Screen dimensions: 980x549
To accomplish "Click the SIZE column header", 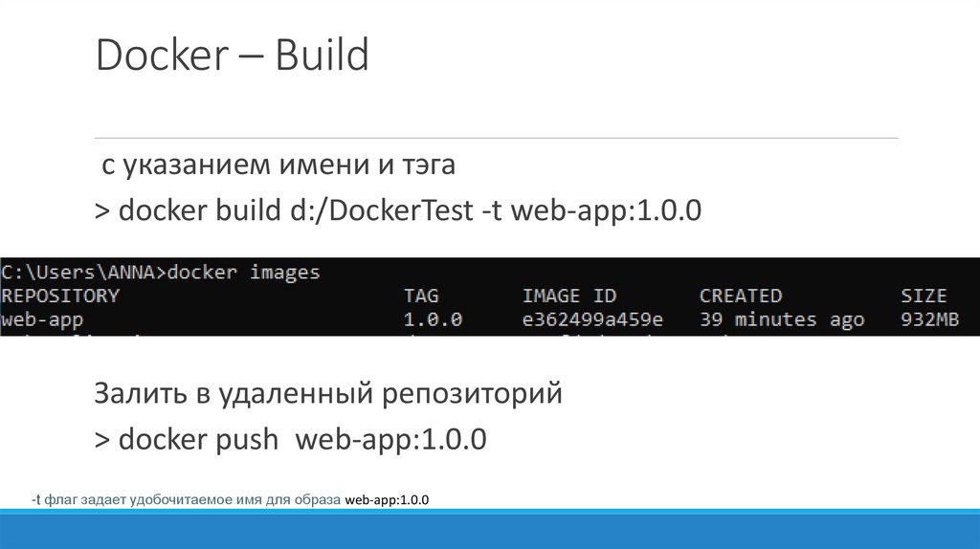I will 923,296.
